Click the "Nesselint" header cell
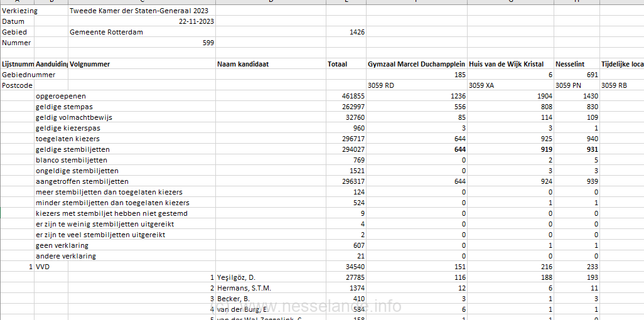The width and height of the screenshot is (644, 320). coord(570,64)
